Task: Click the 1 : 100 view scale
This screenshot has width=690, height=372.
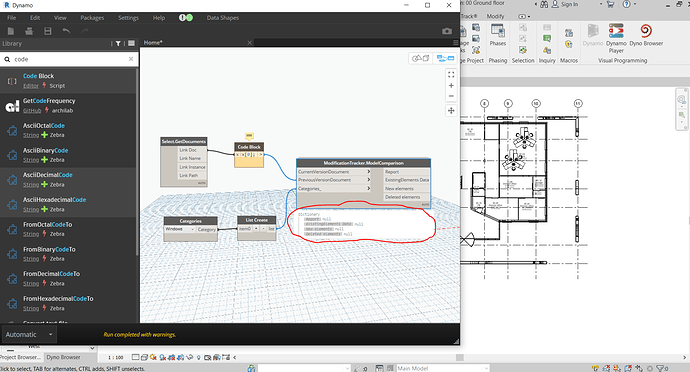Action: pos(116,357)
